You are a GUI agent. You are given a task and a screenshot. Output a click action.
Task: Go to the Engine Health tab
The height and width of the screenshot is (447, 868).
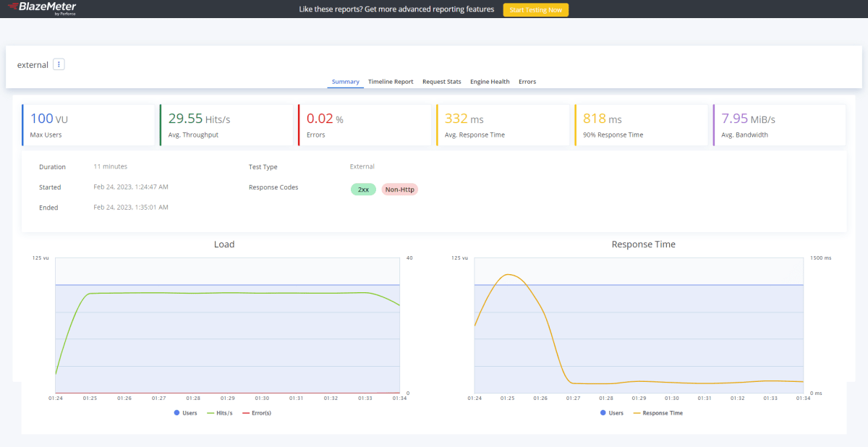490,82
